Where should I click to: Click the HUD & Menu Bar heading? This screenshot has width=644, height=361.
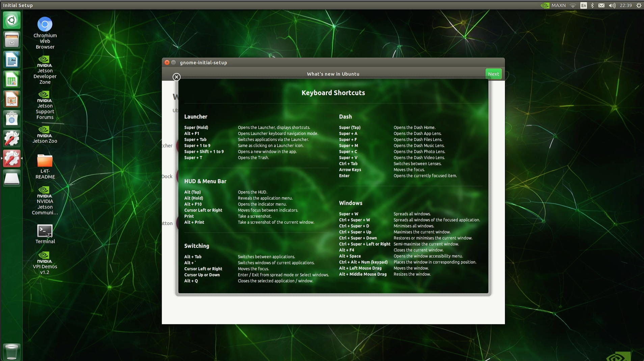pos(205,182)
